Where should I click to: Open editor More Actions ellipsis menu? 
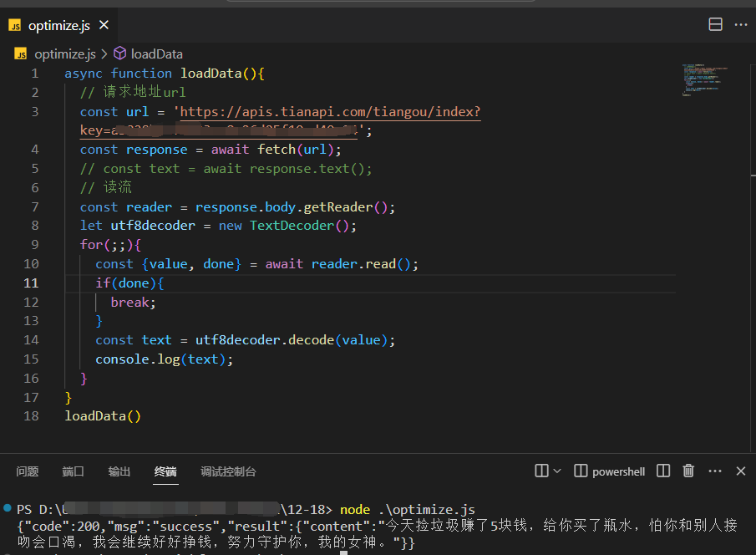coord(740,24)
